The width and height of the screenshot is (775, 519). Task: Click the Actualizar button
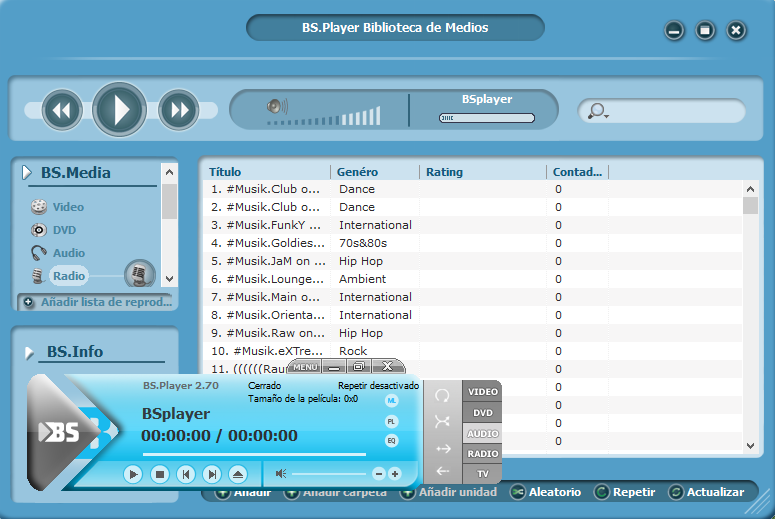(x=707, y=492)
